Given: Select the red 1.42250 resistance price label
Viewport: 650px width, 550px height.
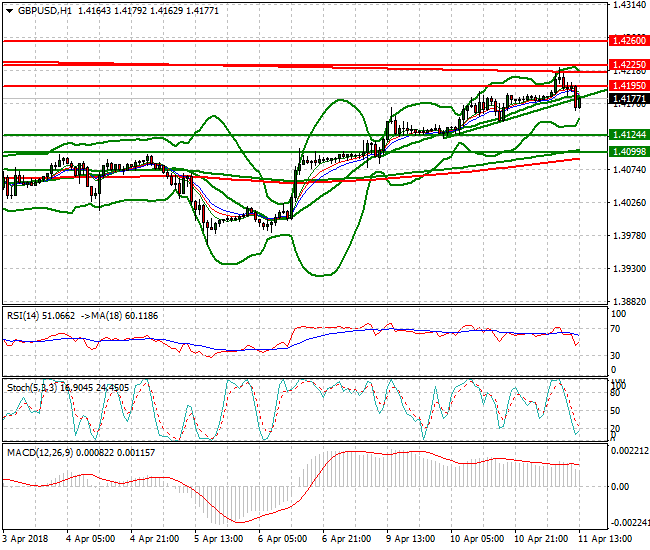Looking at the screenshot, I should tap(631, 64).
